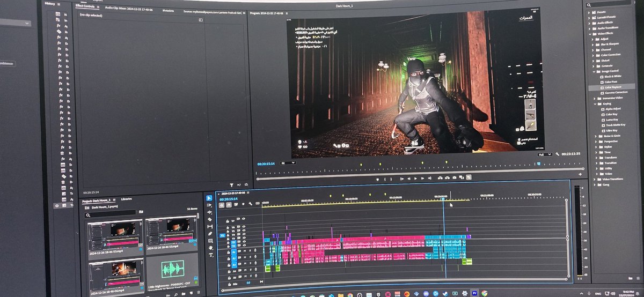This screenshot has height=297, width=644.
Task: Open the Little Nightmares audio clip thumbnail
Action: coord(172,268)
